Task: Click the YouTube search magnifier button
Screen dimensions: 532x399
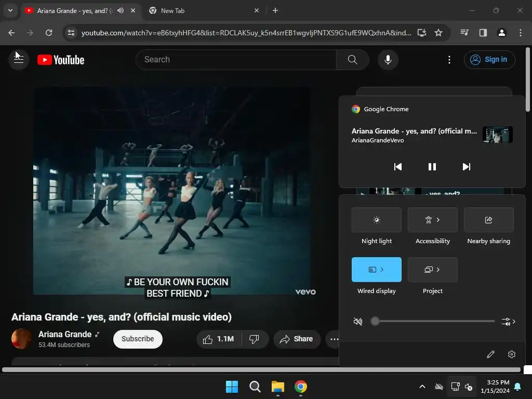Action: (x=353, y=60)
